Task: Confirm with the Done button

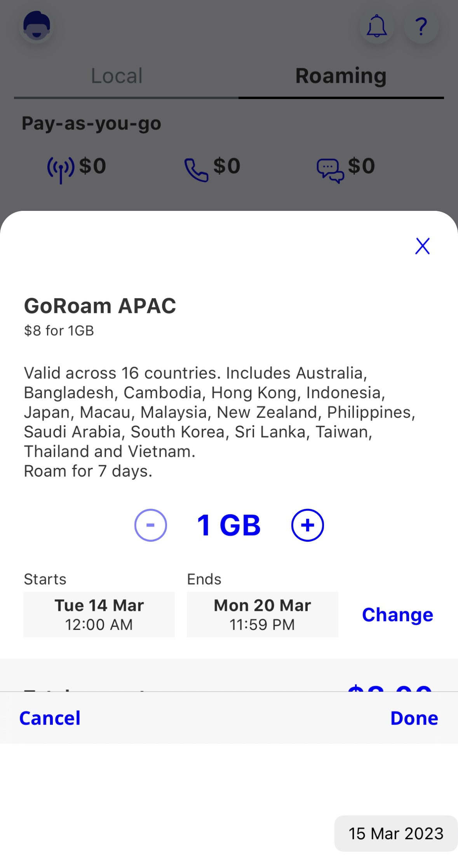Action: [x=414, y=718]
